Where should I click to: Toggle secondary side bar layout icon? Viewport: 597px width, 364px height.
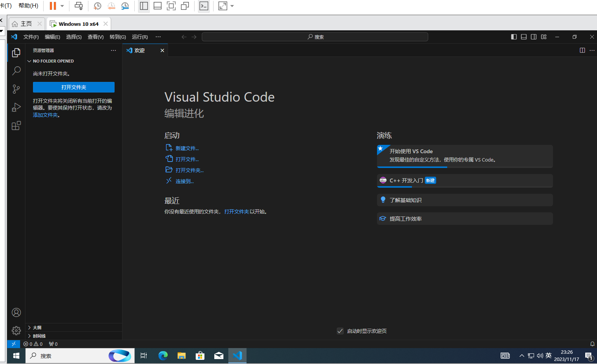pos(534,37)
